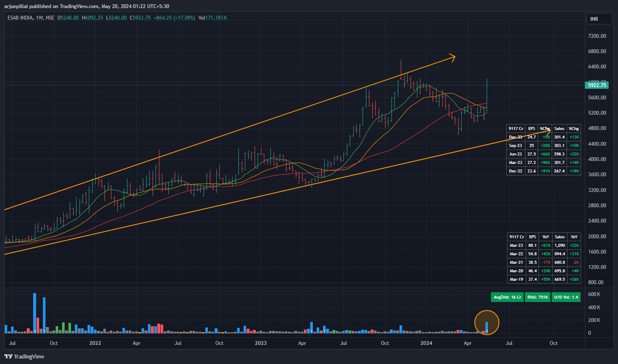Click the +91% EPS change cell
Image resolution: width=618 pixels, height=364 pixels.
pos(545,171)
